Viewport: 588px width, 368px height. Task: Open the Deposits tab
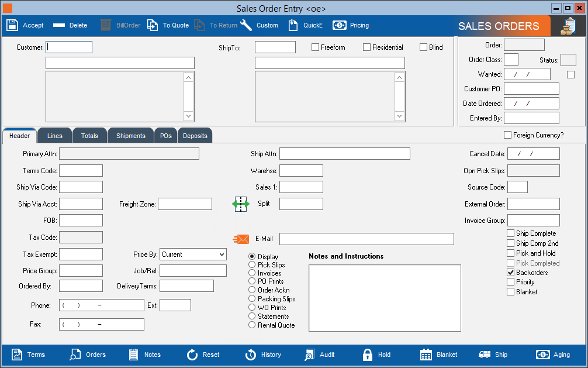coord(195,135)
